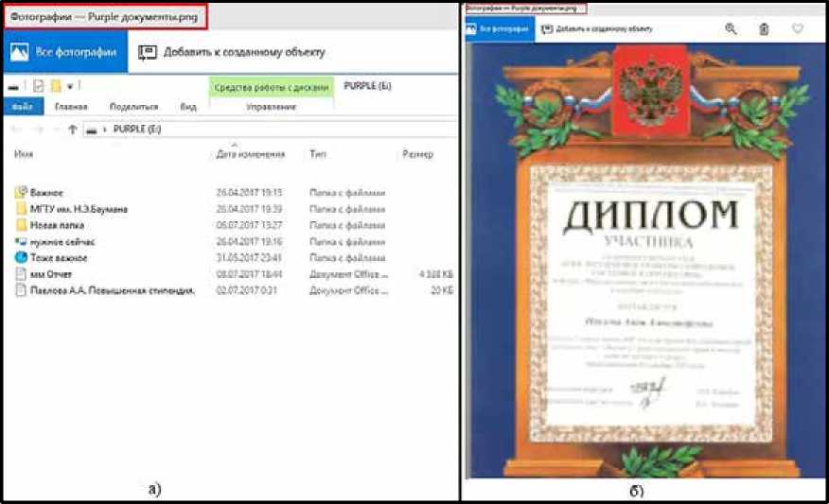Click the date 06.07.2017 13:27 of Новая папка
Image resolution: width=829 pixels, height=504 pixels.
coord(249,226)
